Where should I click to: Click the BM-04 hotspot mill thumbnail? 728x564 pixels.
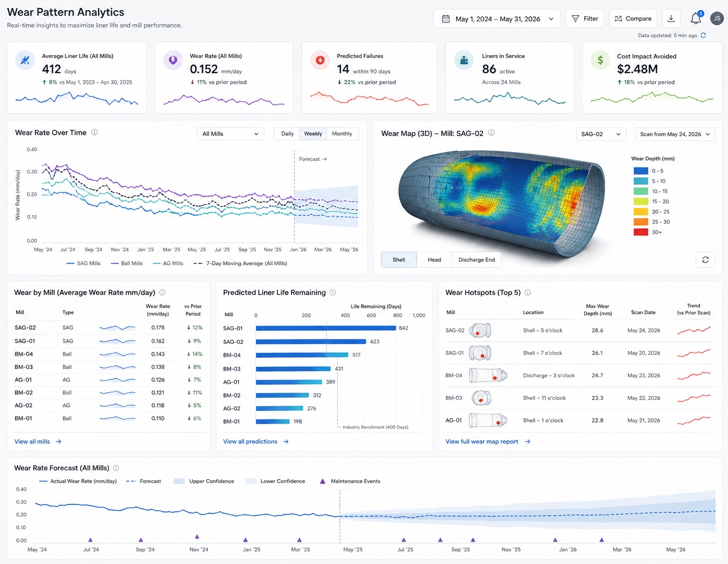[x=488, y=375]
